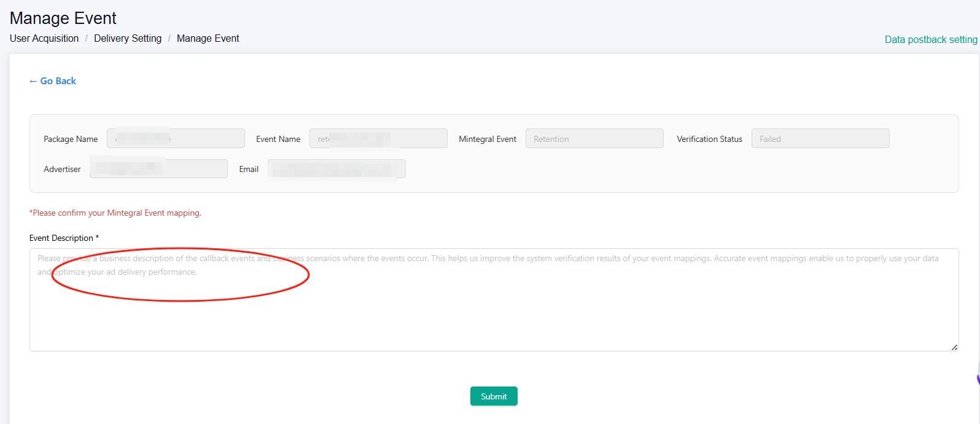Click the Go Back link
The height and width of the screenshot is (424, 980).
tap(53, 81)
